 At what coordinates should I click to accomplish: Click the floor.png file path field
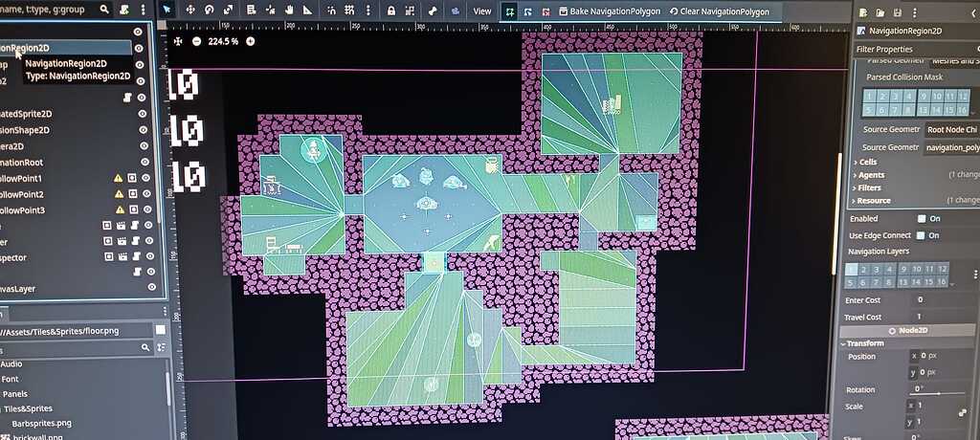click(x=77, y=331)
